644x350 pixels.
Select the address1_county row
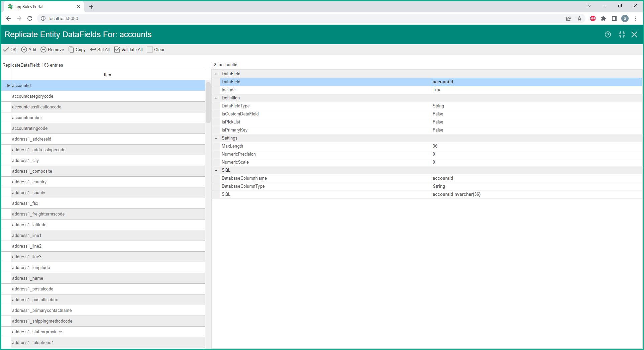103,193
